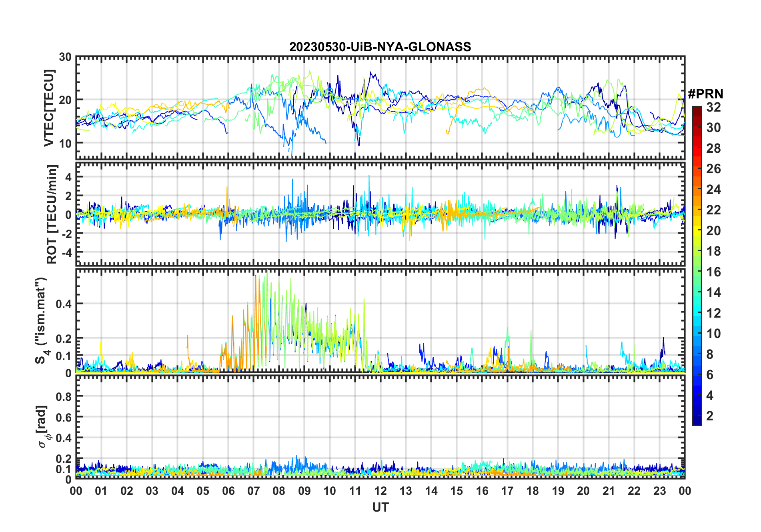Click the PRN colorbar gradient strip
761x532 pixels.
tap(697, 266)
